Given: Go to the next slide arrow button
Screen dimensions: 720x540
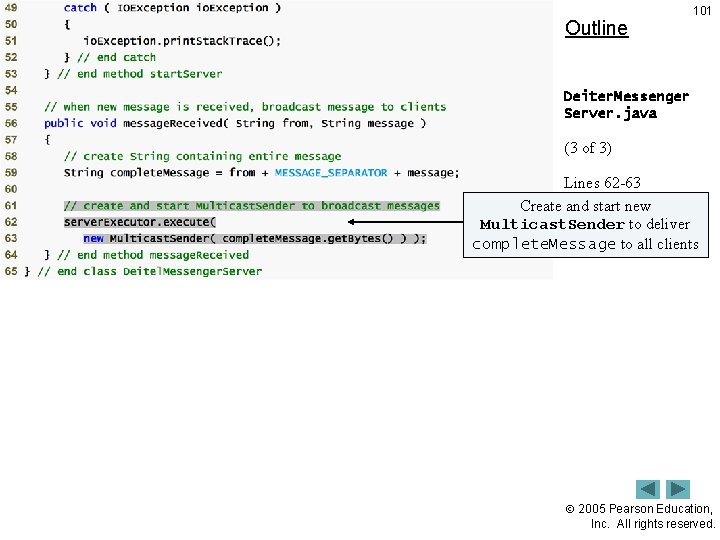Looking at the screenshot, I should pyautogui.click(x=678, y=489).
